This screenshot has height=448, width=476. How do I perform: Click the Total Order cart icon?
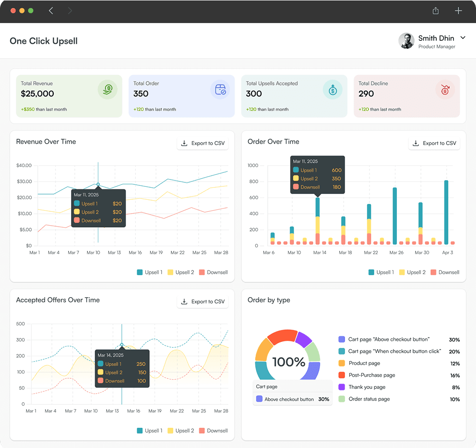(220, 90)
